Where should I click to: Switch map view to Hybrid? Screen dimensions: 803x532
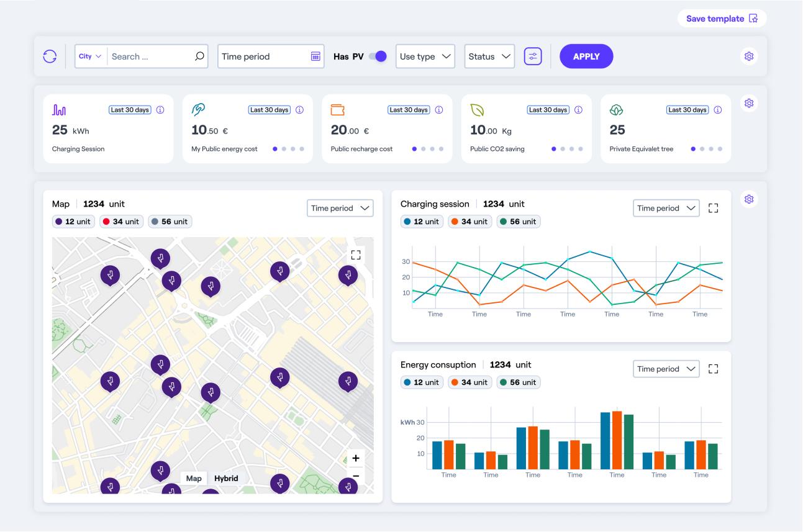(226, 479)
